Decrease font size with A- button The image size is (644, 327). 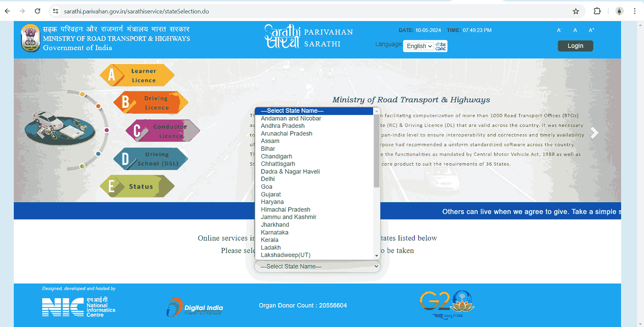(x=559, y=30)
